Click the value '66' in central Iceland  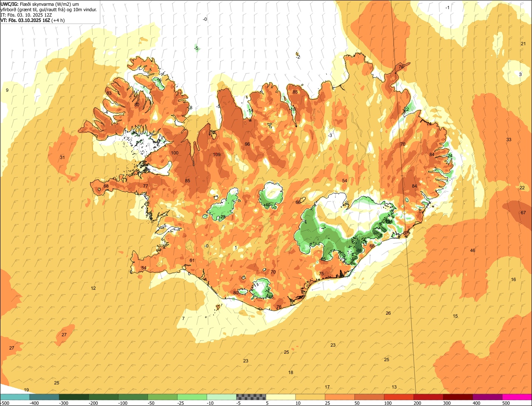[x=298, y=202]
